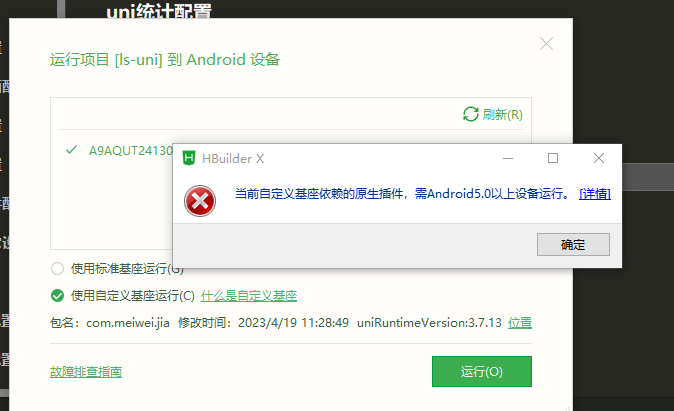Confirm the error with 确定 button
Screen dimensions: 674x411
pos(573,244)
